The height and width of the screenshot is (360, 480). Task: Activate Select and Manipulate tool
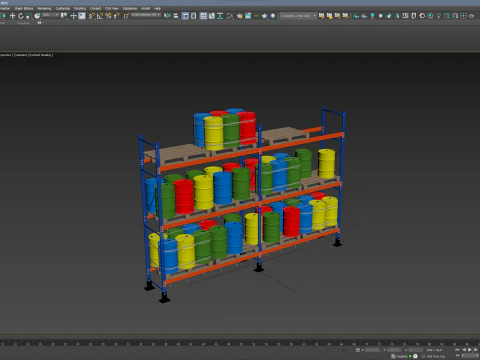(x=73, y=16)
